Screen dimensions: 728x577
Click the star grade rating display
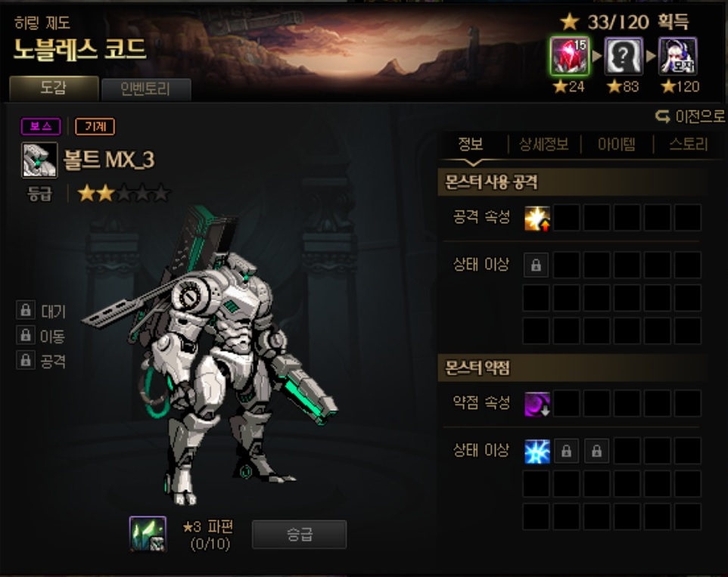[124, 193]
